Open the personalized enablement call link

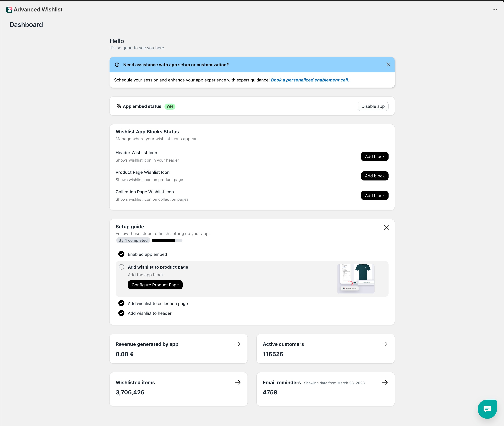[310, 80]
